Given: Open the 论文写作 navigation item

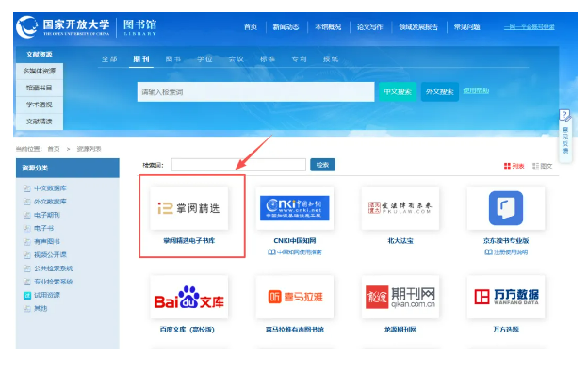Looking at the screenshot, I should click(369, 27).
